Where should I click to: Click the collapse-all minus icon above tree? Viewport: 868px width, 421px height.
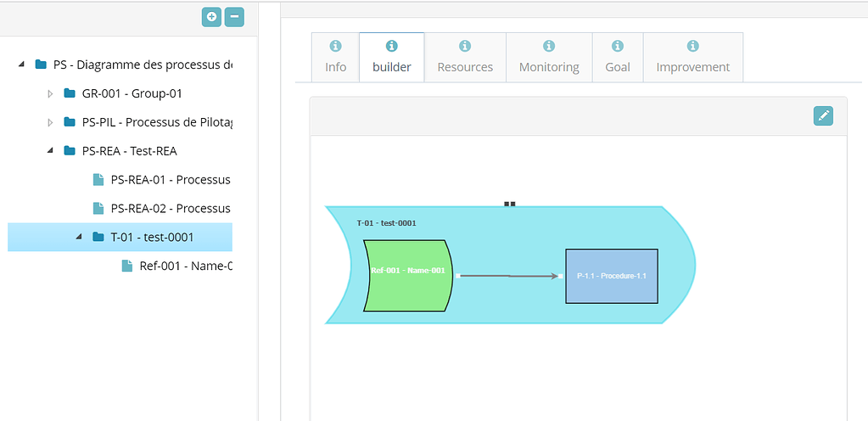click(x=234, y=16)
